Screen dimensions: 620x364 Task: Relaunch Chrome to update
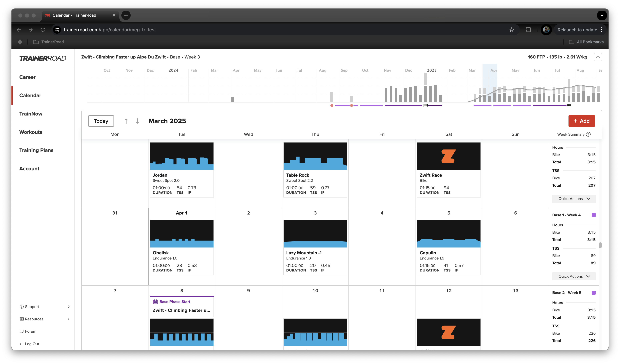click(x=577, y=30)
